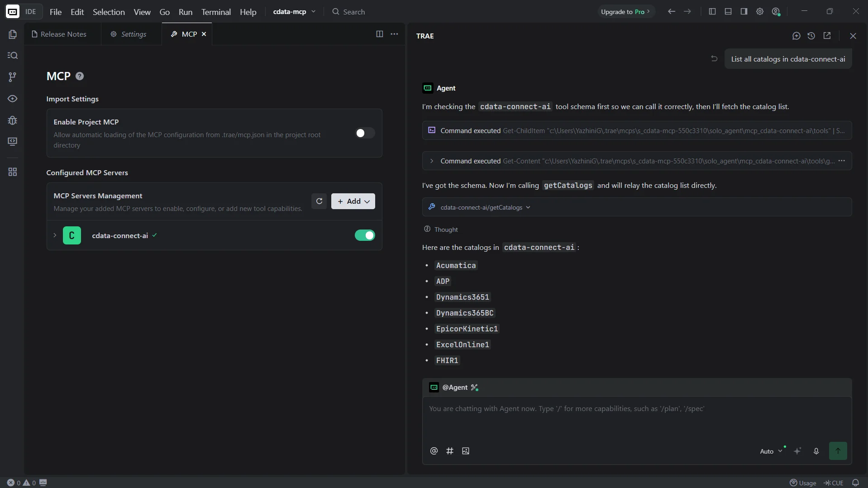Open the Edit menu
Image resolution: width=868 pixels, height=488 pixels.
(77, 12)
